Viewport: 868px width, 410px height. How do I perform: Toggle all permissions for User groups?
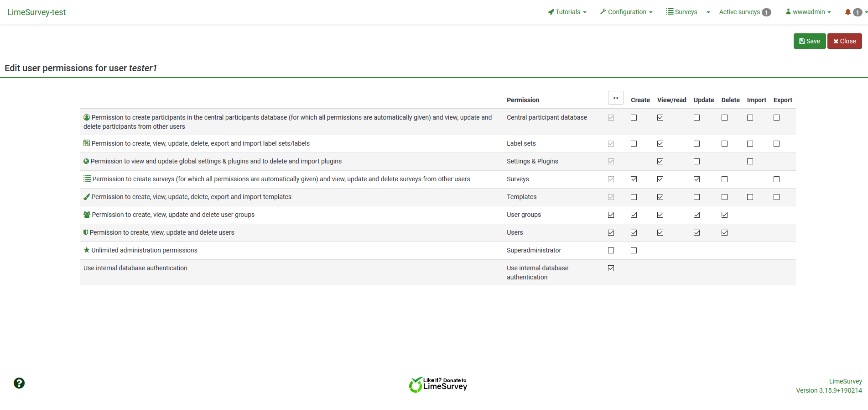pos(611,215)
